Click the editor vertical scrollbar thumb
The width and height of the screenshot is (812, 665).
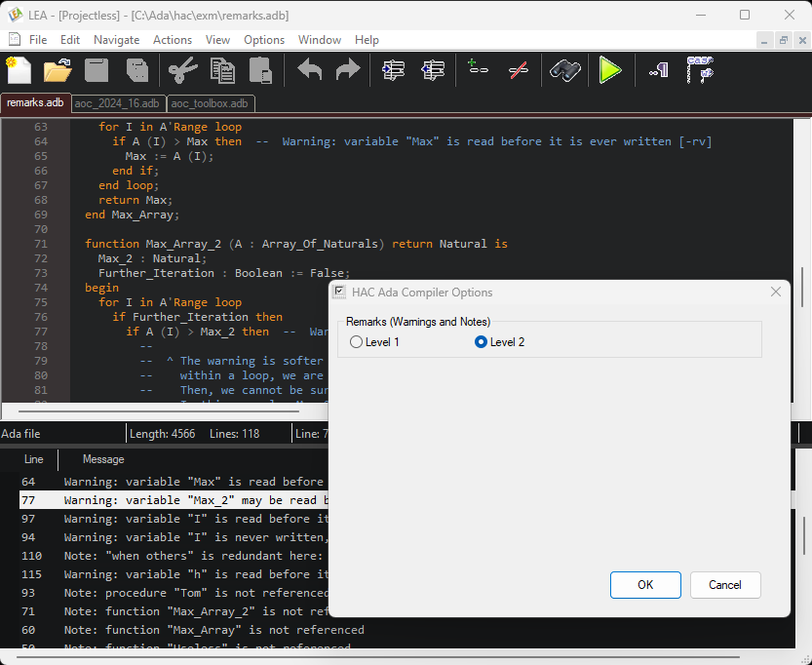(802, 287)
